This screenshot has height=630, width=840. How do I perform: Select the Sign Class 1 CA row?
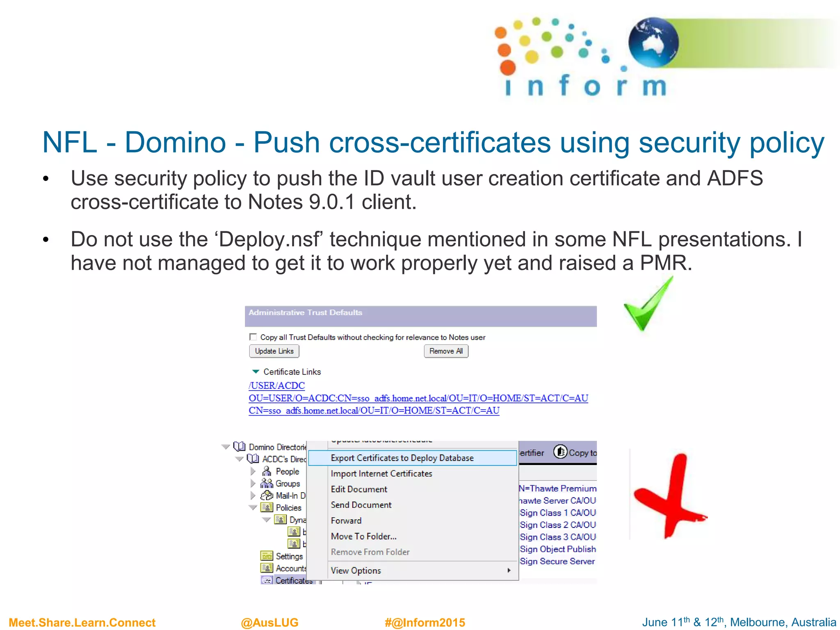click(x=558, y=513)
